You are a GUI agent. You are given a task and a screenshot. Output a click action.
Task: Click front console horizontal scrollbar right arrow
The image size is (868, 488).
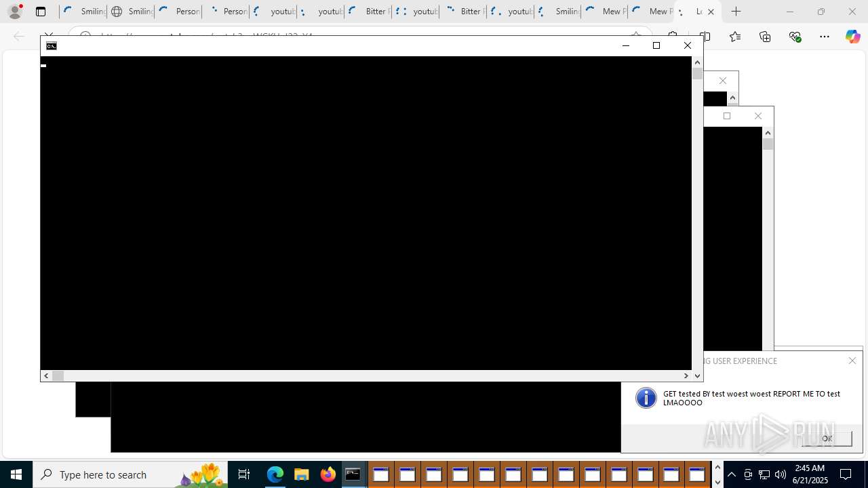click(x=686, y=375)
